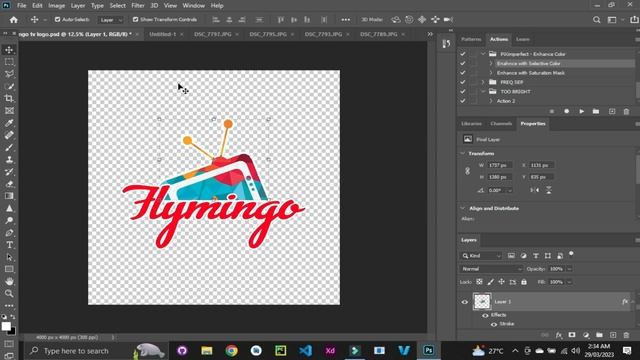This screenshot has height=360, width=640.
Task: Expand Enhance with Saturation Mask action
Action: [491, 73]
